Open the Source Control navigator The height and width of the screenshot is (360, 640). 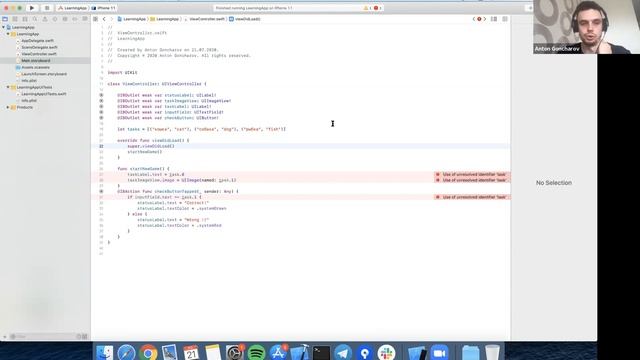pos(15,19)
